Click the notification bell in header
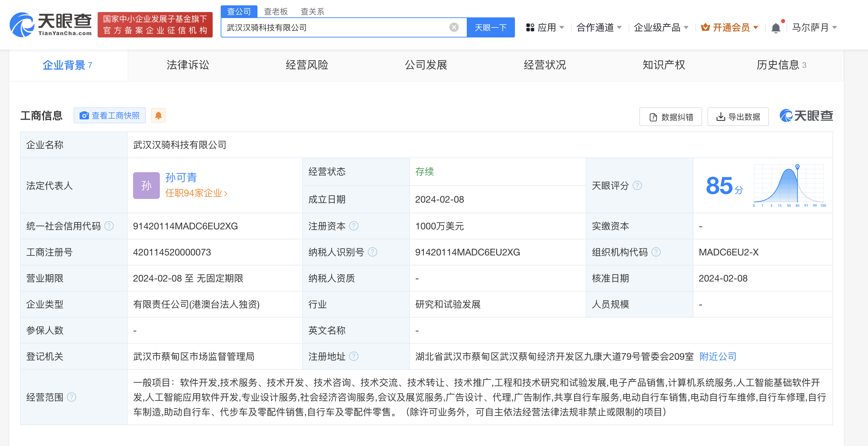This screenshot has height=446, width=868. 776,28
